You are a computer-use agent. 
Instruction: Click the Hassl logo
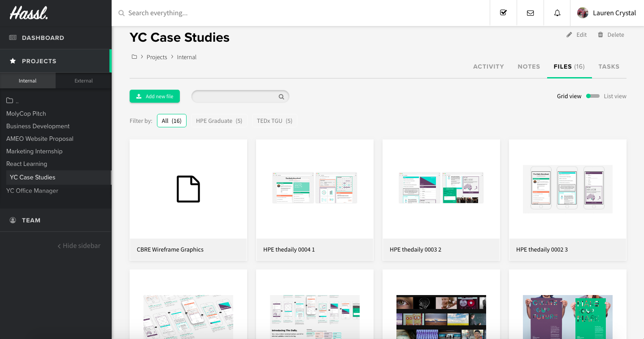pyautogui.click(x=29, y=13)
